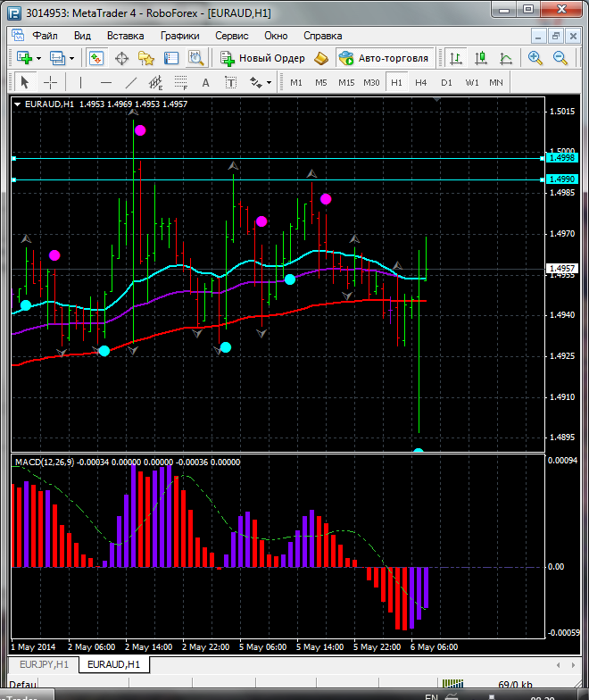Click the 1.4998 cyan horizontal line label

tap(562, 157)
